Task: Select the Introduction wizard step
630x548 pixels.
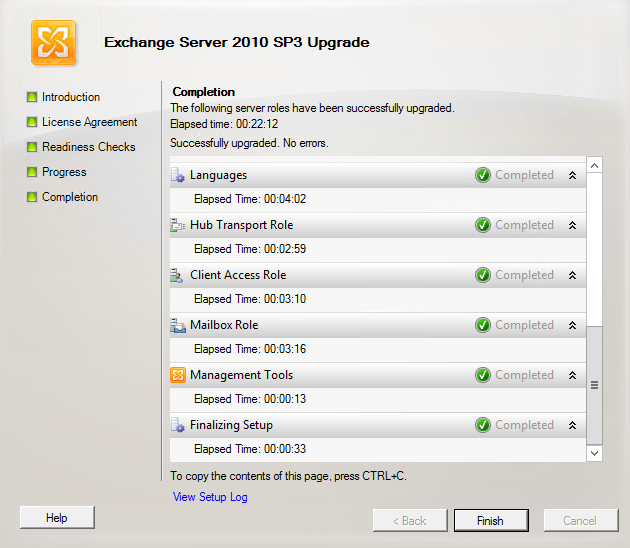Action: point(71,97)
